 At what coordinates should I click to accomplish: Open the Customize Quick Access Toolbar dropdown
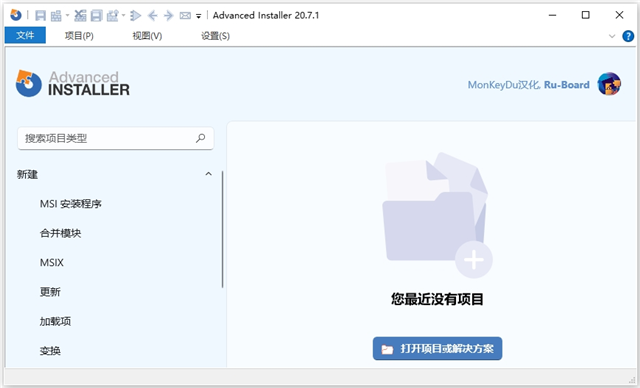[198, 16]
